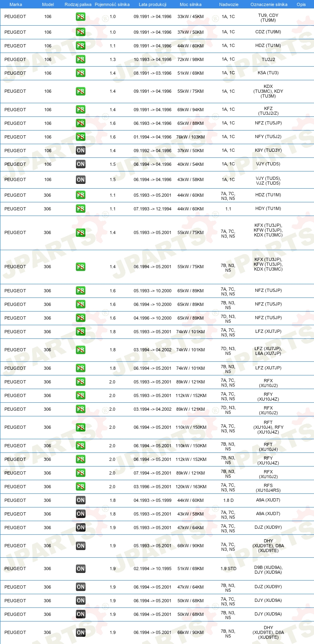
Task: Click the diesel icon in the D9B (XUD9A) row
Action: pyautogui.click(x=81, y=569)
